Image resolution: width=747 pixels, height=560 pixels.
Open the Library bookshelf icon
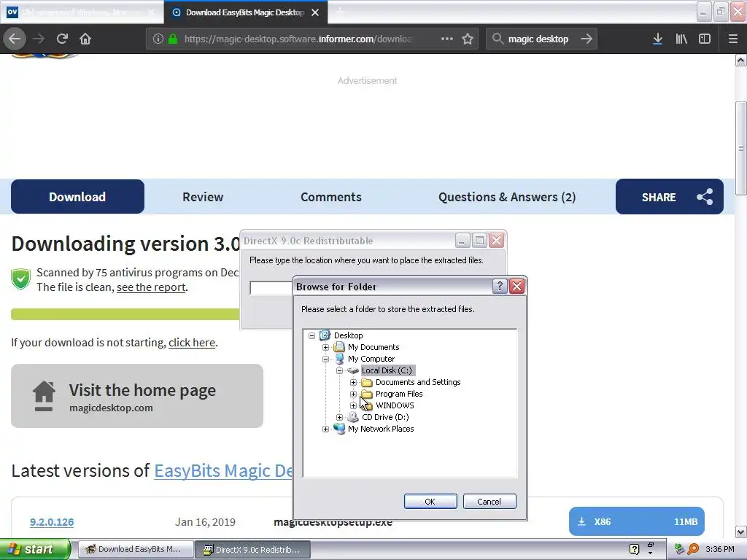[x=681, y=39]
